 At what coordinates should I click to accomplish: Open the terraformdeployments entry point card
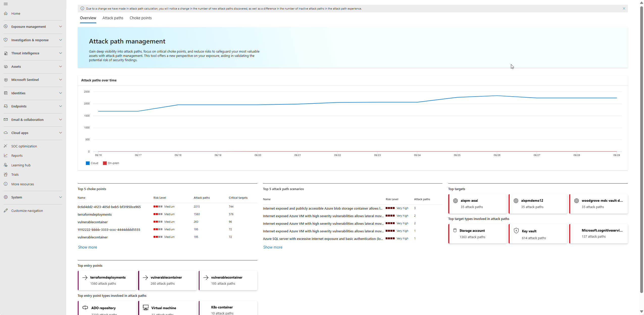[107, 280]
